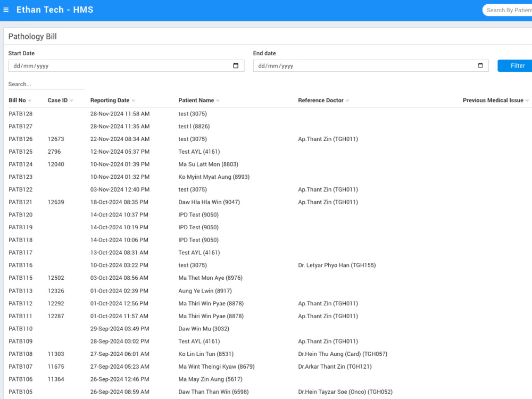Sort by Previous Medical Issue column arrow
This screenshot has height=399, width=532.
click(527, 101)
